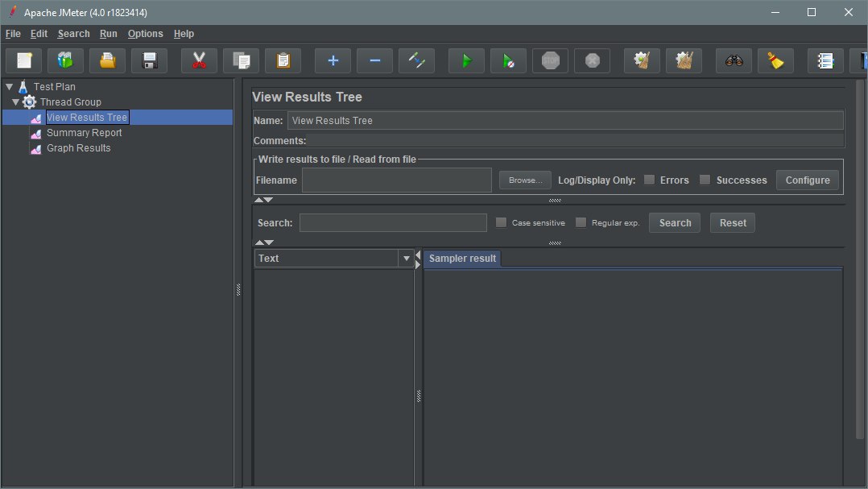
Task: Cut selection using scissors icon
Action: point(199,60)
